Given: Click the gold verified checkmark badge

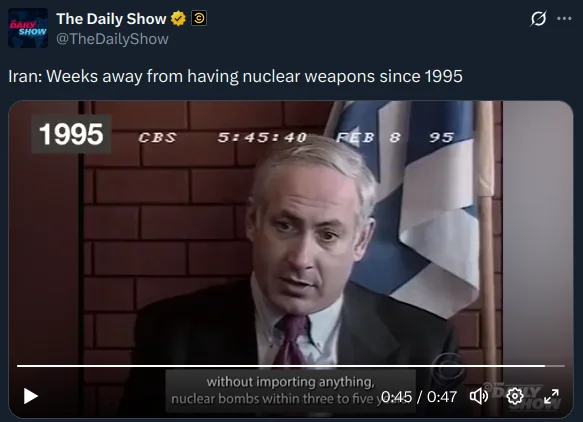Looking at the screenshot, I should (x=178, y=19).
